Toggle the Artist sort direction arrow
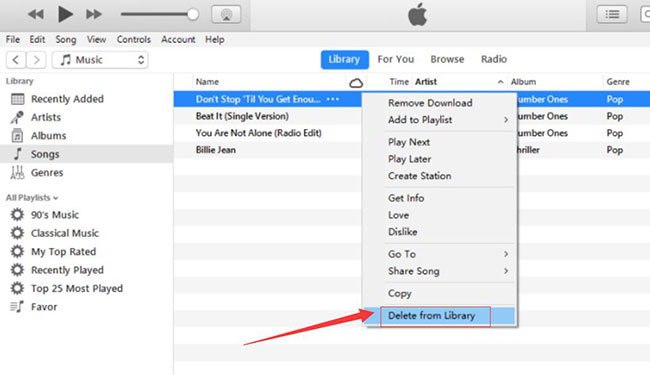The image size is (650, 375). click(500, 82)
